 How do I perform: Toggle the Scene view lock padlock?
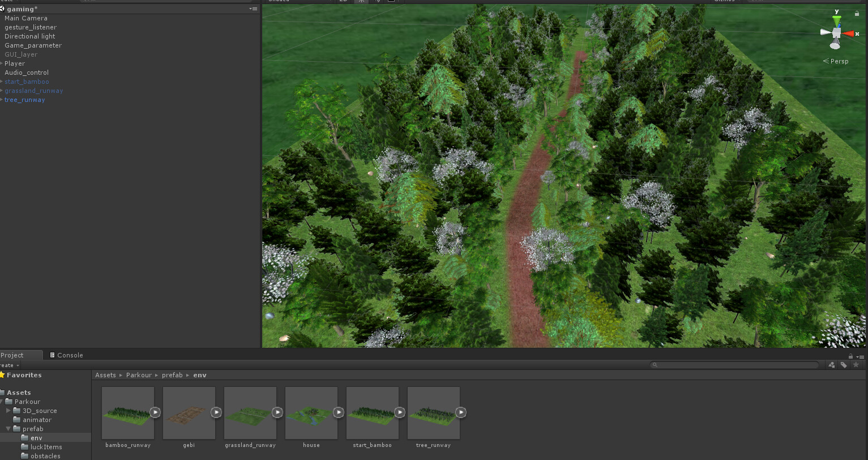[857, 14]
